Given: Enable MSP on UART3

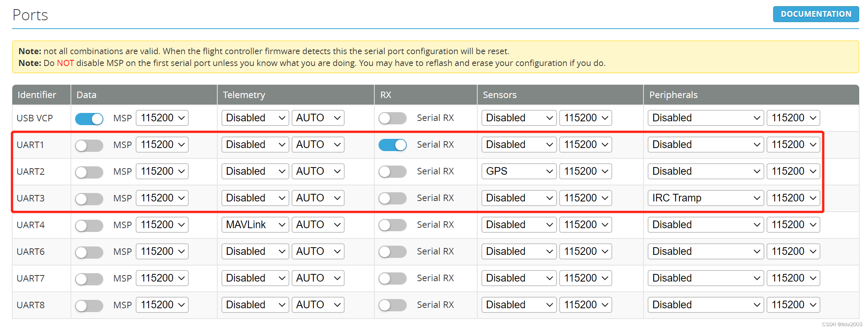Looking at the screenshot, I should pos(89,199).
